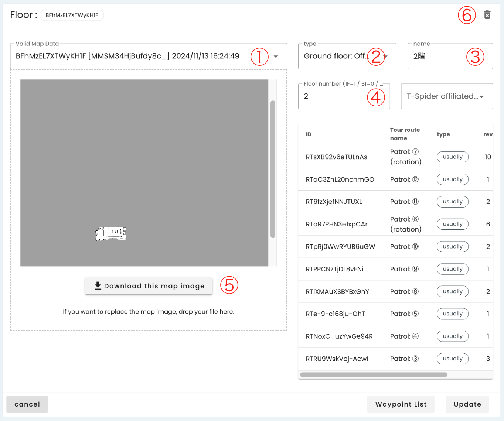Click the floor ID chip BFhMzEL7XTWyKH1F
Viewport: 504px width, 421px height.
click(x=72, y=15)
